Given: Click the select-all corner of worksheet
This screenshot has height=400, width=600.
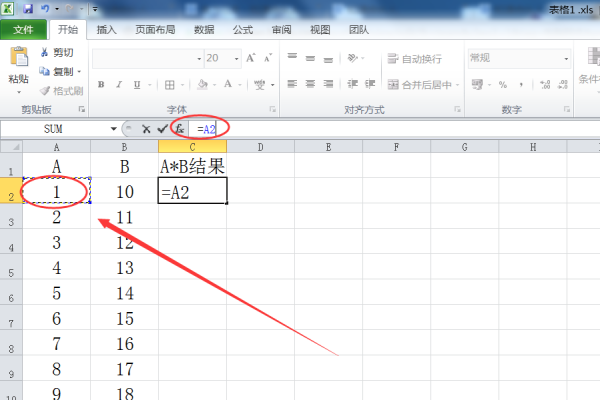Looking at the screenshot, I should pos(11,147).
